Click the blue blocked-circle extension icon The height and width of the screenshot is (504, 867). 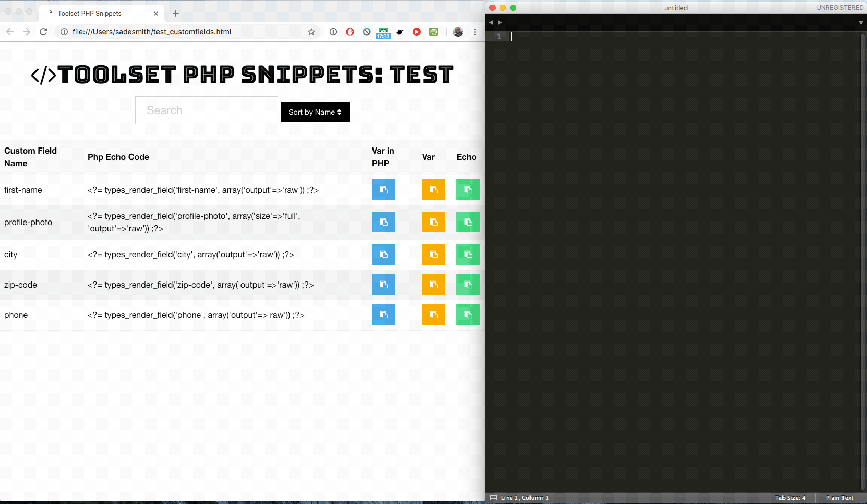(x=367, y=32)
